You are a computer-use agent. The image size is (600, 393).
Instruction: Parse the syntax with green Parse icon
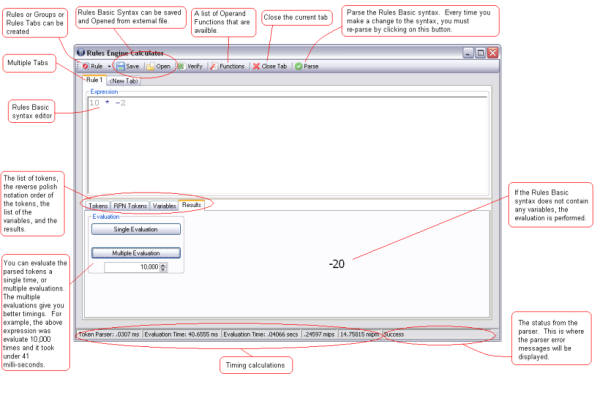(x=298, y=66)
